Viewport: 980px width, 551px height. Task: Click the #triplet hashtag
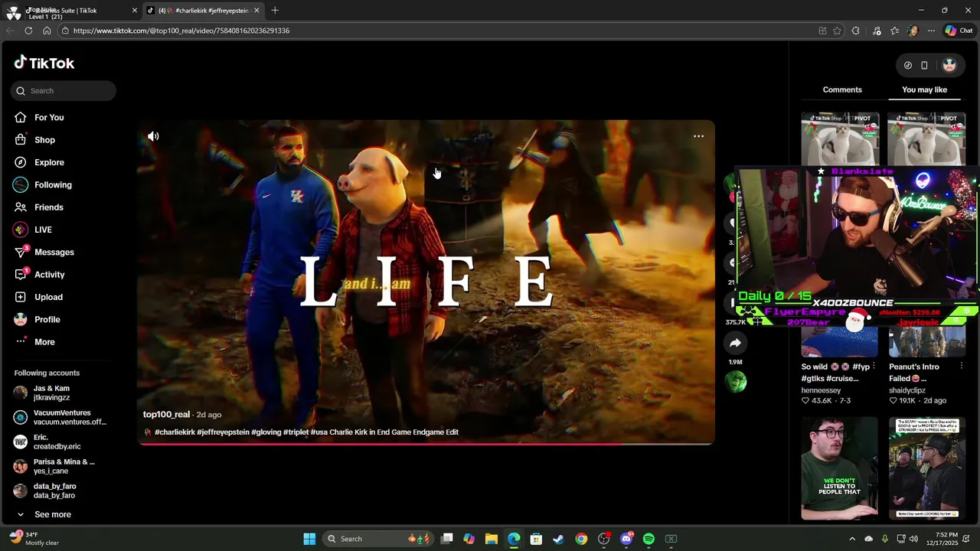[296, 432]
